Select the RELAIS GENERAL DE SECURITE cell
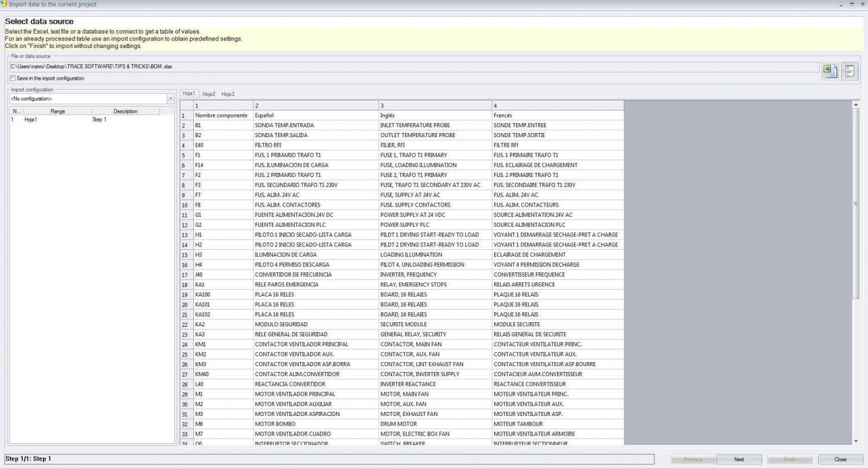Viewport: 868px width, 468px height. [558, 334]
